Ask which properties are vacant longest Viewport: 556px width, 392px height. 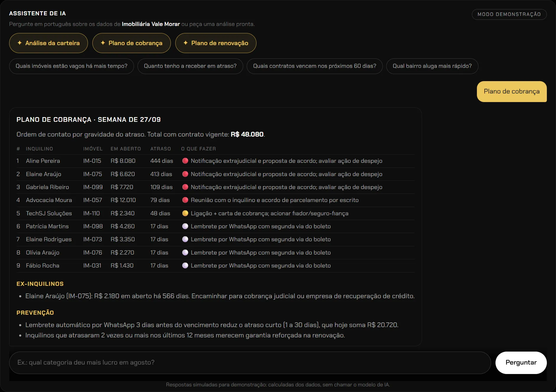coord(71,66)
